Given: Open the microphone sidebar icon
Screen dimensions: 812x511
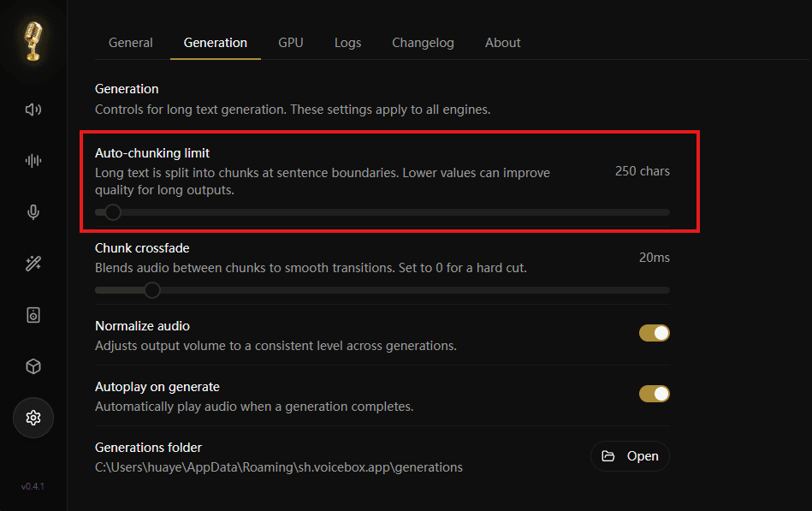Looking at the screenshot, I should 33,212.
